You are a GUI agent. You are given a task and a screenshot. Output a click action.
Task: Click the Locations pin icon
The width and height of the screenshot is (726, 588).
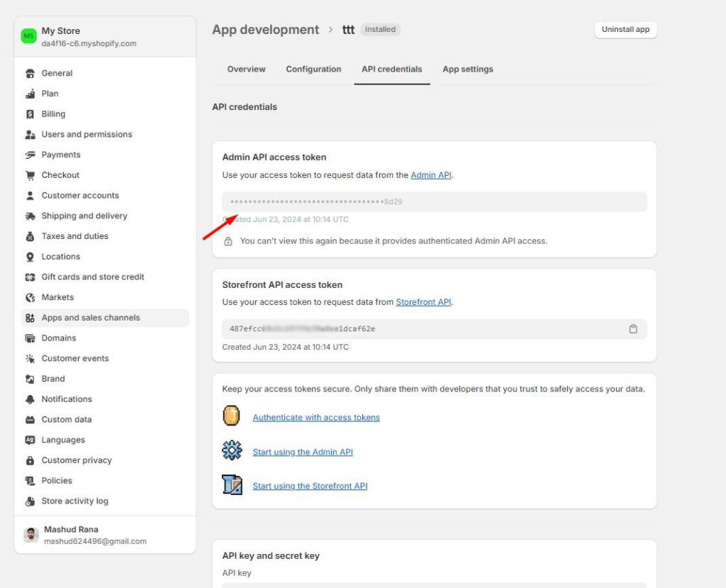click(30, 257)
